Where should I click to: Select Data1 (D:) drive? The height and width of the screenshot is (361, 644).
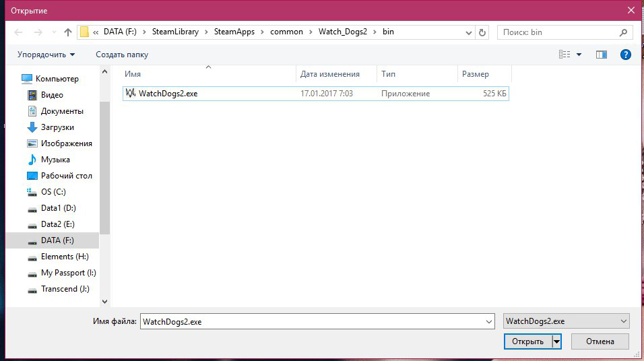pos(57,208)
